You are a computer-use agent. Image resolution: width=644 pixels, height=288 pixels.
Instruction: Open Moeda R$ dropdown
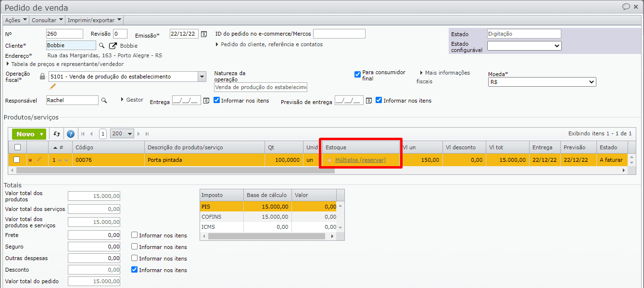click(542, 82)
